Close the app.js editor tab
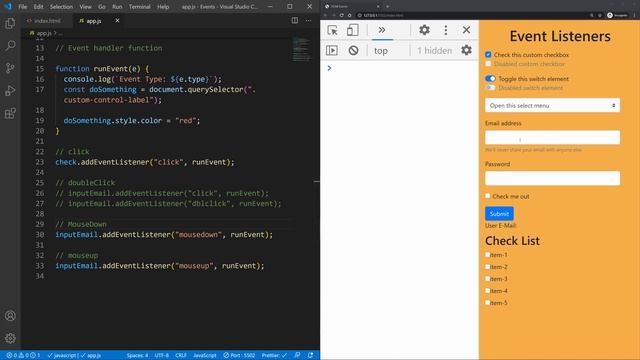This screenshot has height=360, width=640. click(x=117, y=20)
